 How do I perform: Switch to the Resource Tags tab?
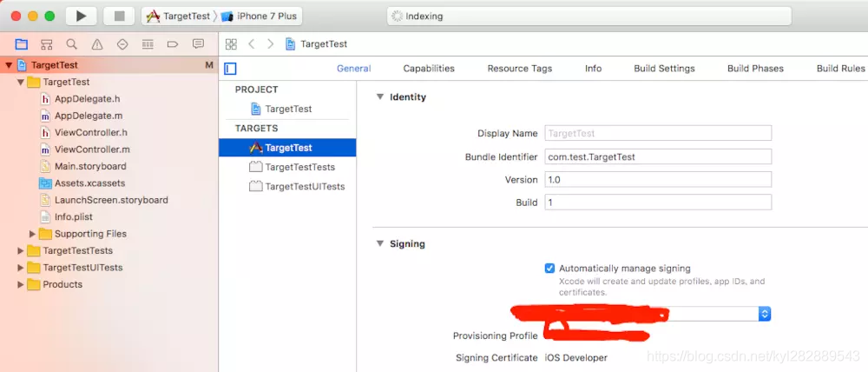pyautogui.click(x=519, y=69)
